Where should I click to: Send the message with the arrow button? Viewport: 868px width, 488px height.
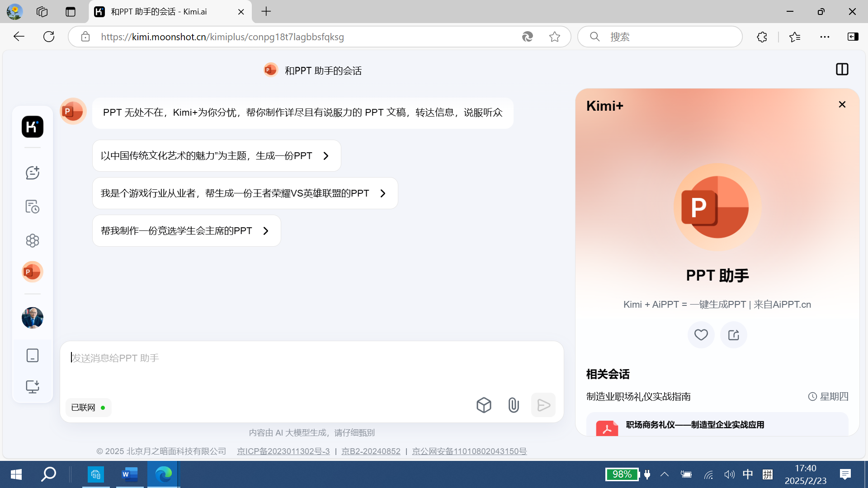click(x=543, y=405)
